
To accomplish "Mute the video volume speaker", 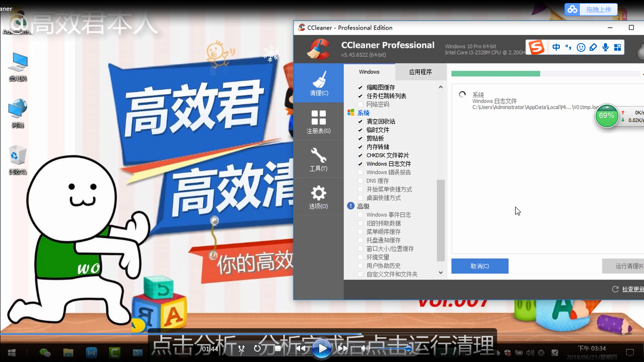I will [x=365, y=349].
